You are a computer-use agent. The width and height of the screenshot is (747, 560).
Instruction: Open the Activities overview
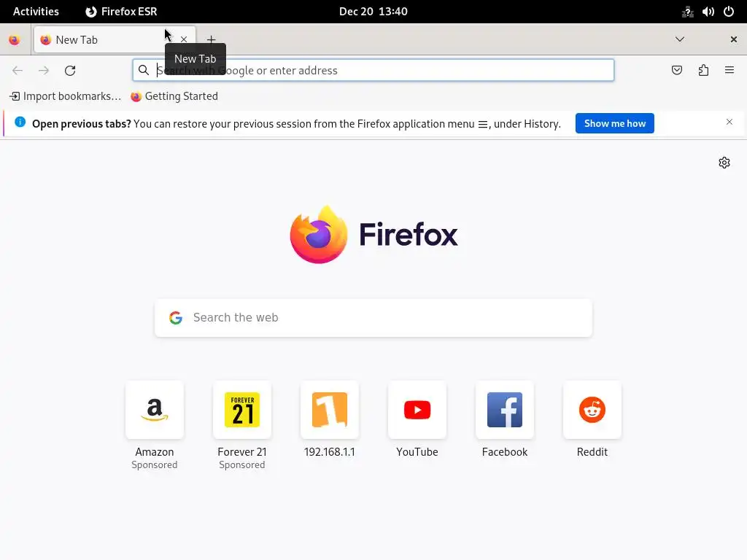tap(36, 12)
